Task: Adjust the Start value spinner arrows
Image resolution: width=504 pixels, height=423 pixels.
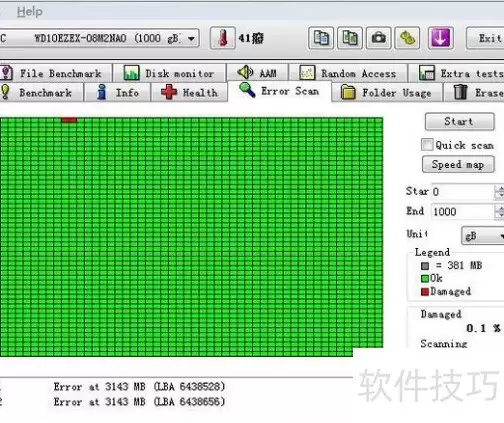Action: click(499, 192)
